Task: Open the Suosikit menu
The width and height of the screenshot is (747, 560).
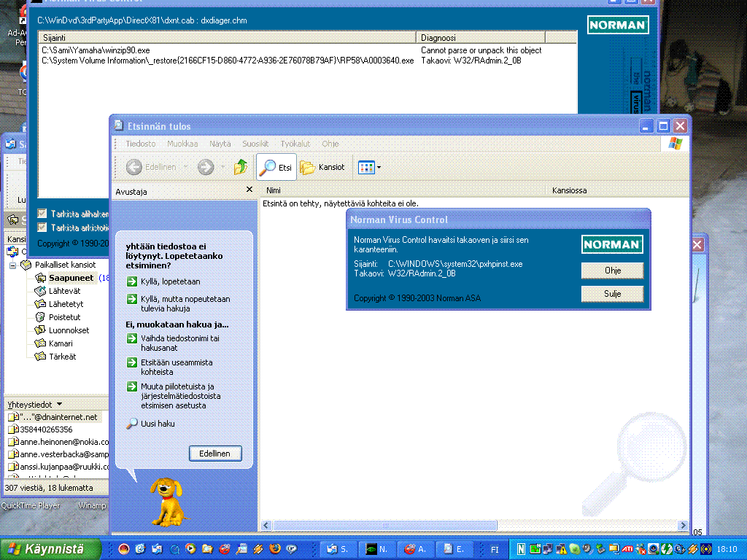Action: click(x=255, y=144)
